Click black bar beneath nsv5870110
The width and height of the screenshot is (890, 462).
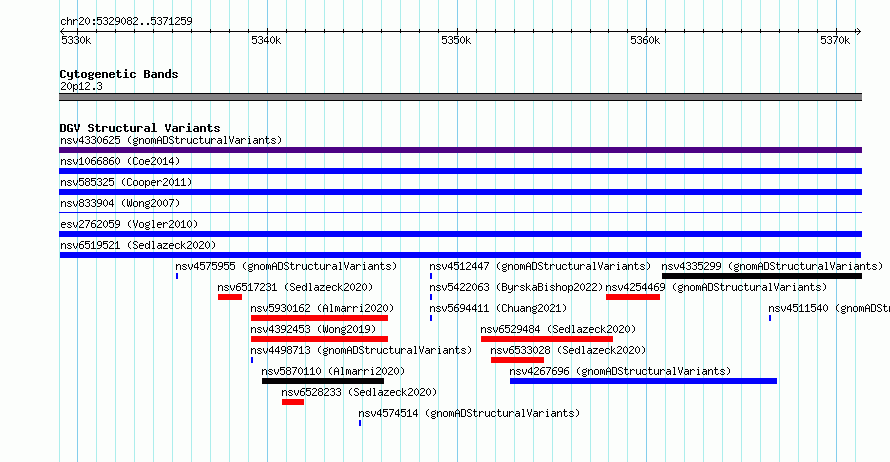coord(323,381)
